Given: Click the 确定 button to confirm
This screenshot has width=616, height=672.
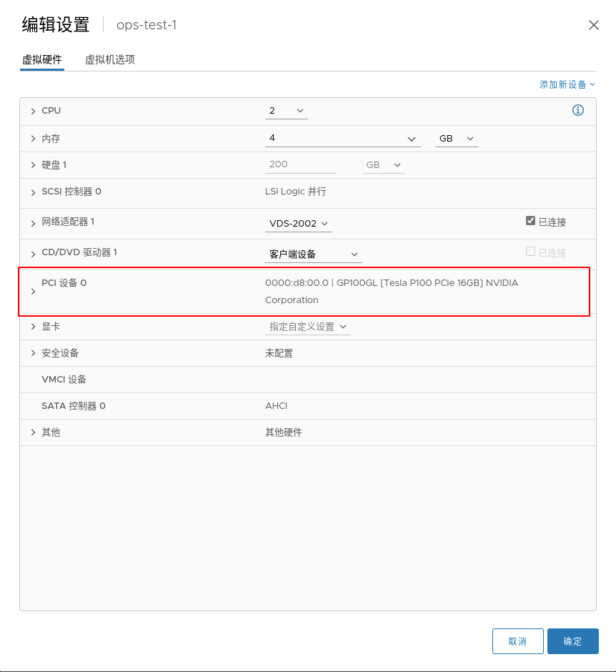Looking at the screenshot, I should pyautogui.click(x=572, y=641).
